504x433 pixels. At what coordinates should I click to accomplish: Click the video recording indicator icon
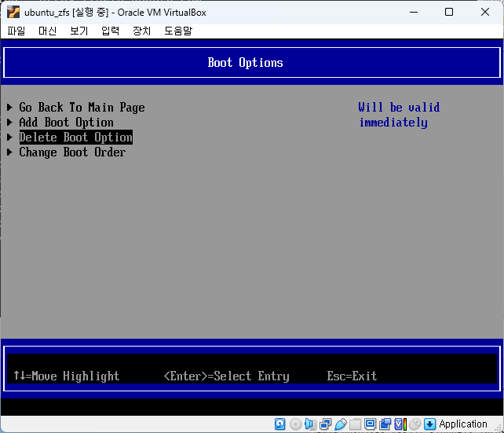[x=385, y=424]
